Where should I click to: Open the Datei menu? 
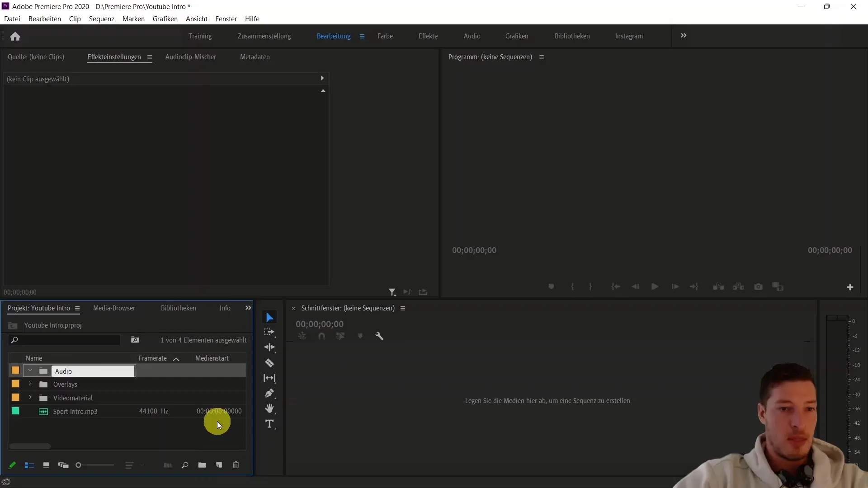click(12, 19)
